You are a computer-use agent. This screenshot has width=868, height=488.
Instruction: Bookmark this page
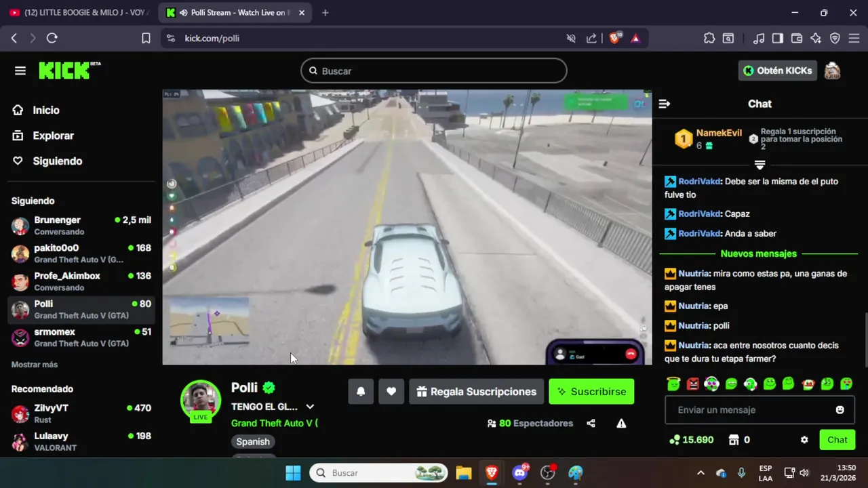coord(146,39)
